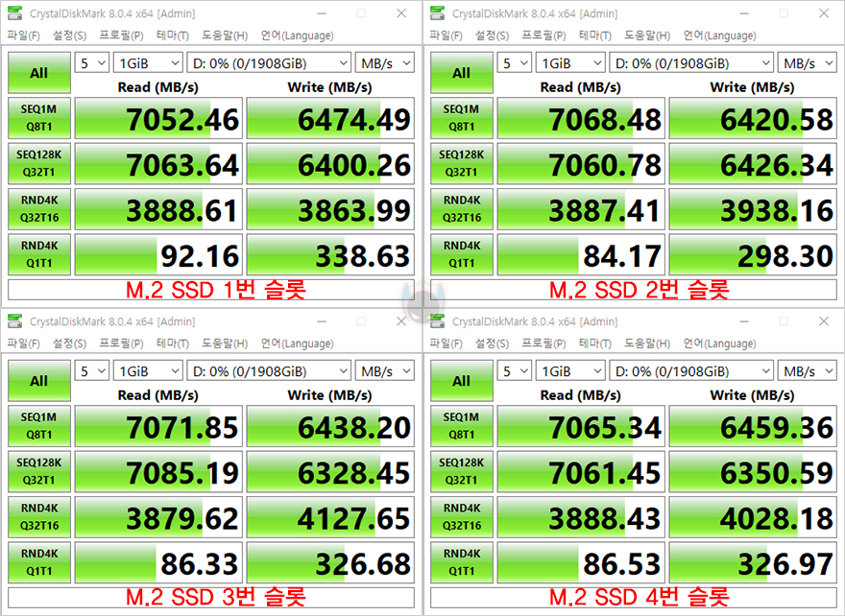Select the 86.53 read result
This screenshot has height=616, width=845.
(x=581, y=562)
